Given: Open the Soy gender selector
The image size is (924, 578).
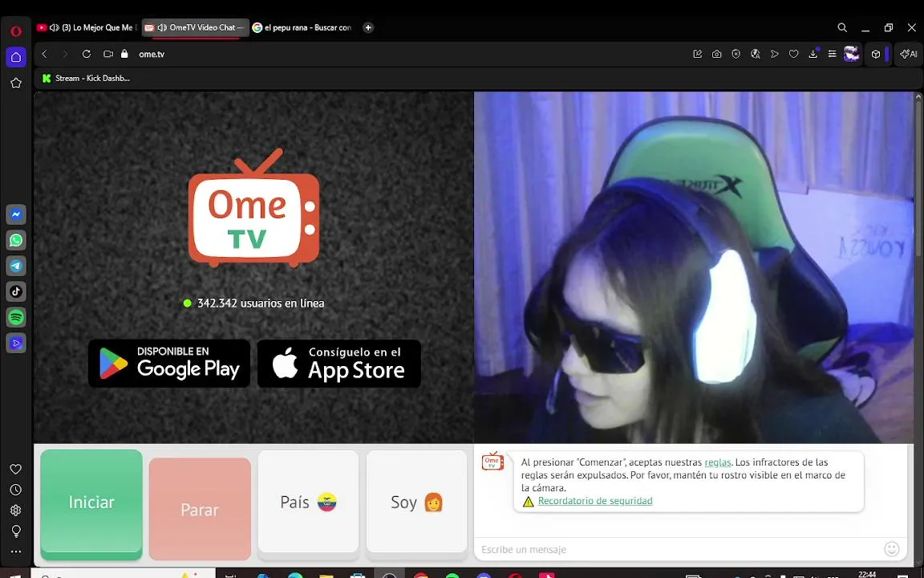Looking at the screenshot, I should (416, 503).
